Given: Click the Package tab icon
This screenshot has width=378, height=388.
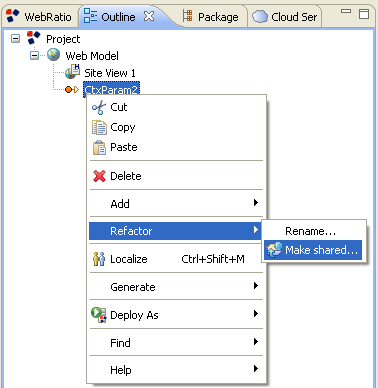Looking at the screenshot, I should pos(187,16).
